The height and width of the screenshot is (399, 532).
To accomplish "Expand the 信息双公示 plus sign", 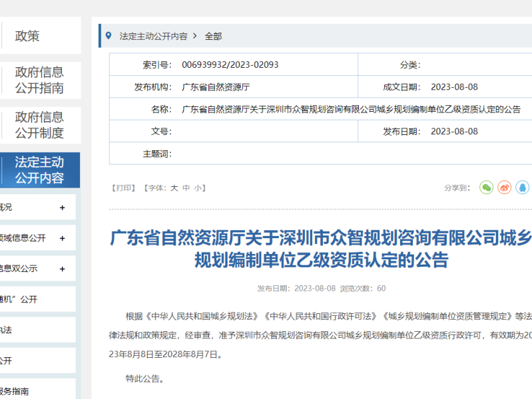I will 62,269.
